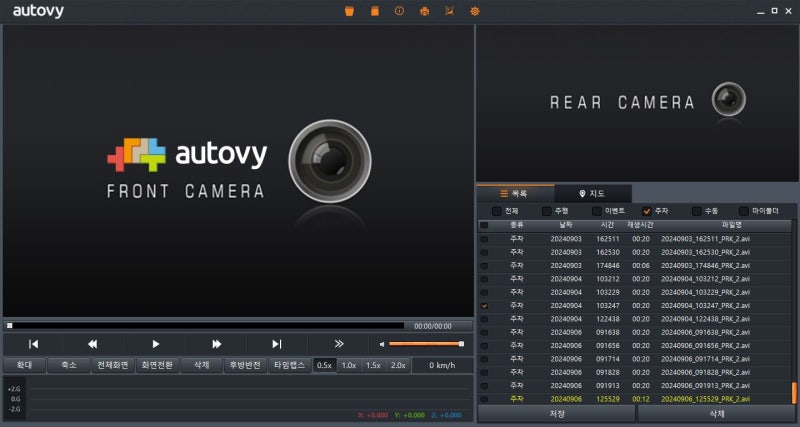Select file 20240906_091828_PRK_2.avi
Screen dimensions: 800x427
(x=635, y=372)
